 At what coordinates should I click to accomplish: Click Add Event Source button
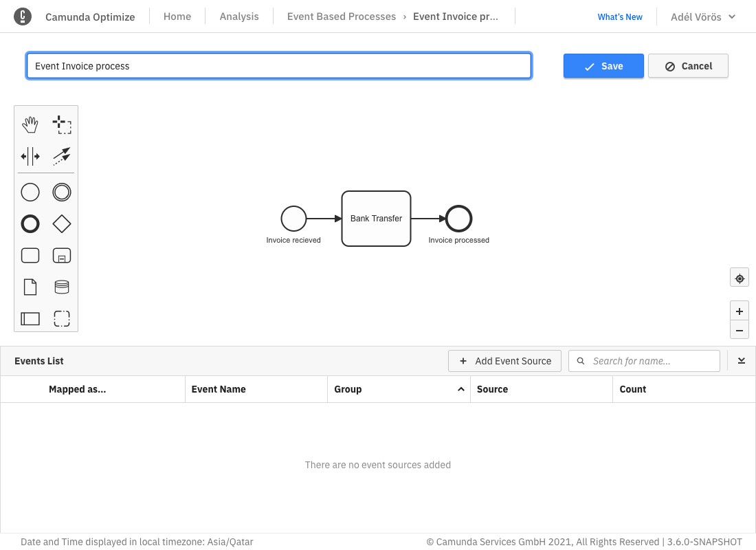(x=504, y=361)
